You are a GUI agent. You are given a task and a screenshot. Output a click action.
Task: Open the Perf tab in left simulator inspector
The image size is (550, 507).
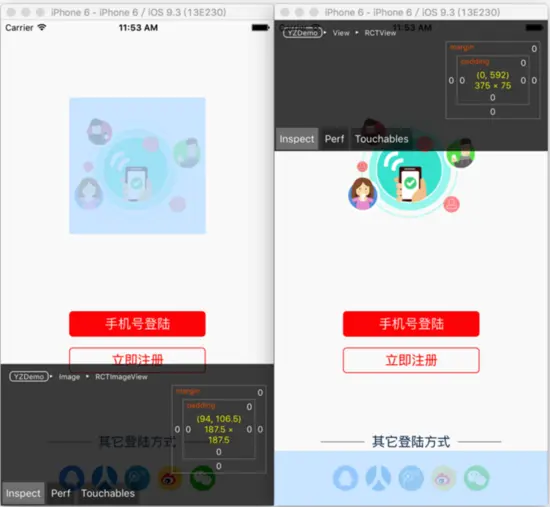[61, 493]
